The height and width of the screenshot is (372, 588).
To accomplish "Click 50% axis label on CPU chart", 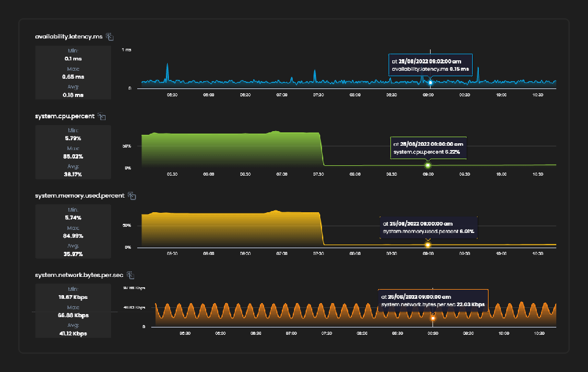I will click(x=127, y=146).
